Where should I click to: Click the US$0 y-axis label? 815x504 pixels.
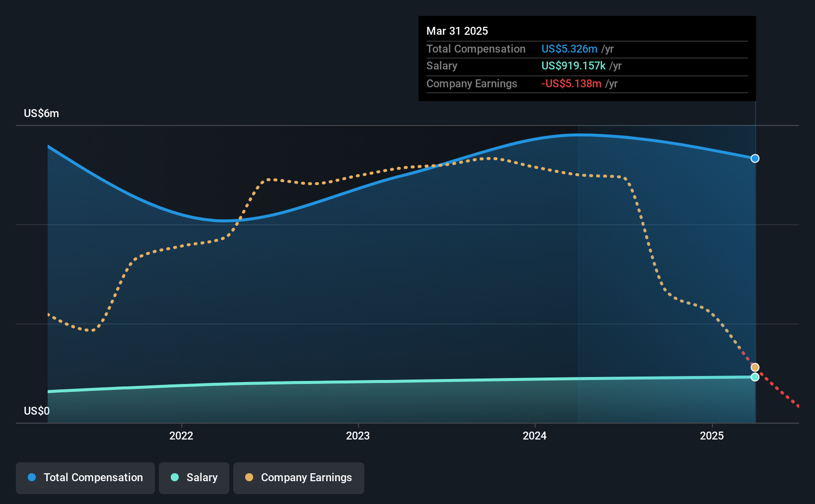coord(37,411)
